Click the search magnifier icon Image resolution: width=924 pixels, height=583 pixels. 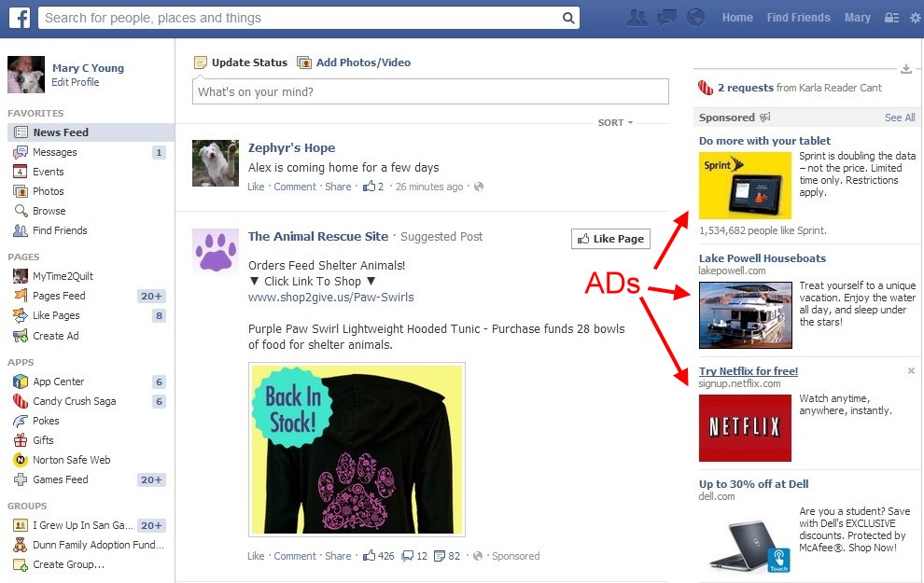(568, 18)
